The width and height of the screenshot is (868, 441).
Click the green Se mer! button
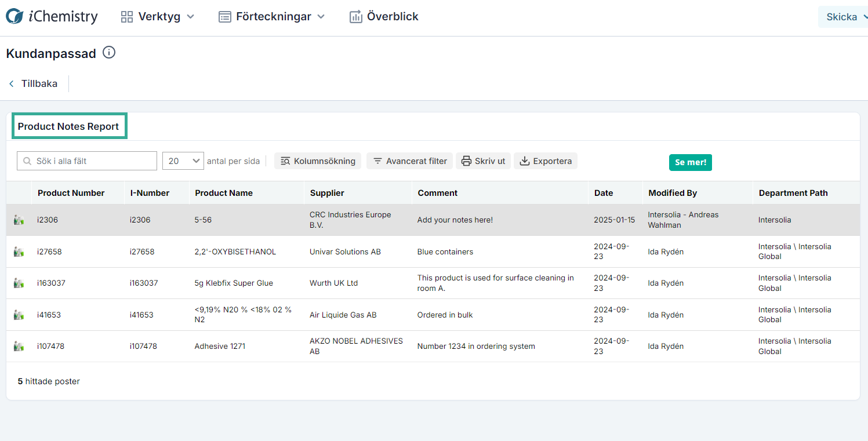[691, 162]
